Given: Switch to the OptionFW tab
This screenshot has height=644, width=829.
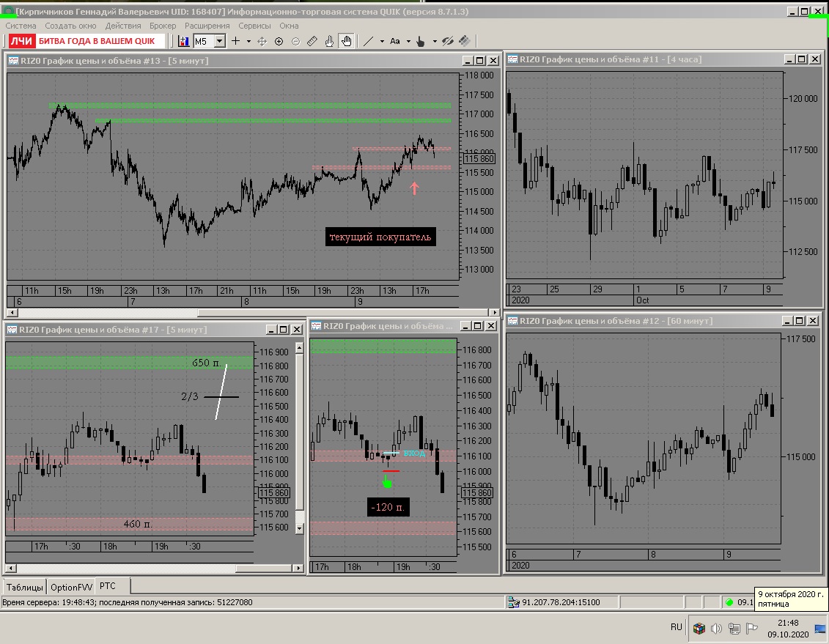Looking at the screenshot, I should point(71,587).
